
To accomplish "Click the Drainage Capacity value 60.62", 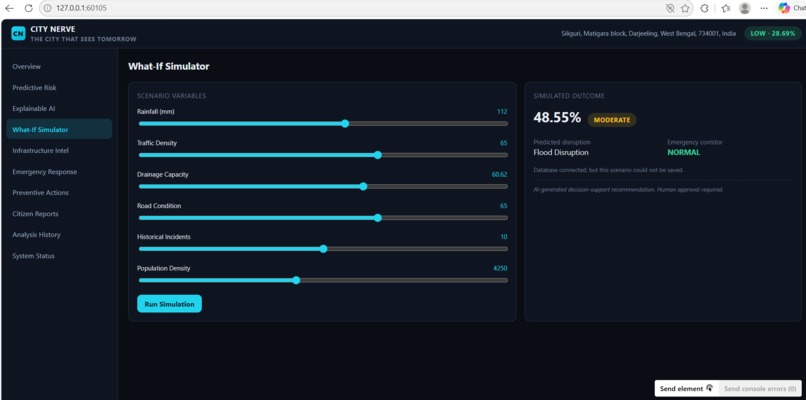I will 499,174.
